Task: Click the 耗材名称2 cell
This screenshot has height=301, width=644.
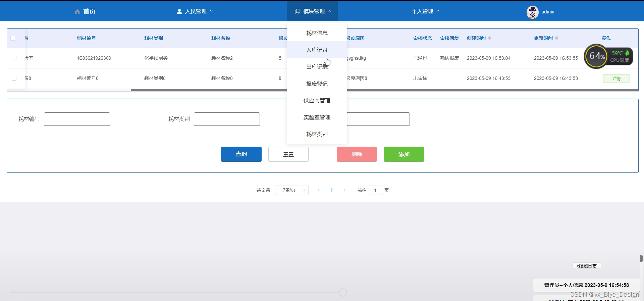Action: point(222,58)
